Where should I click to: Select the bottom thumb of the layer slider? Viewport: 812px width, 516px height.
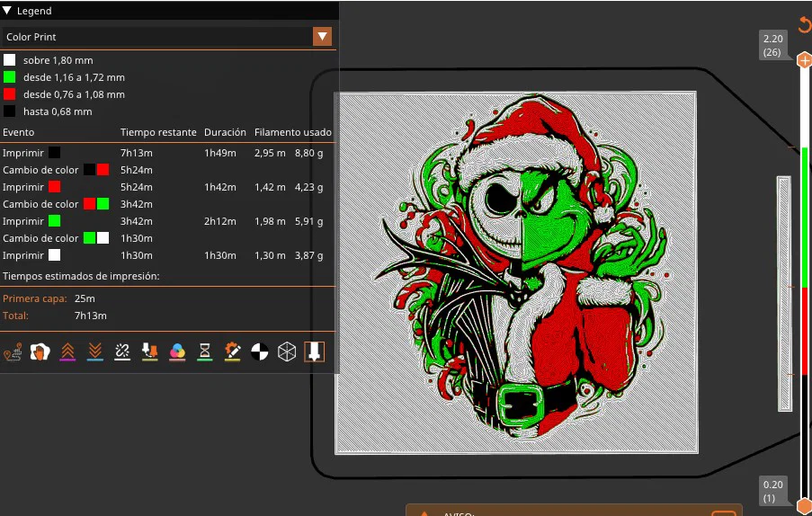click(804, 506)
